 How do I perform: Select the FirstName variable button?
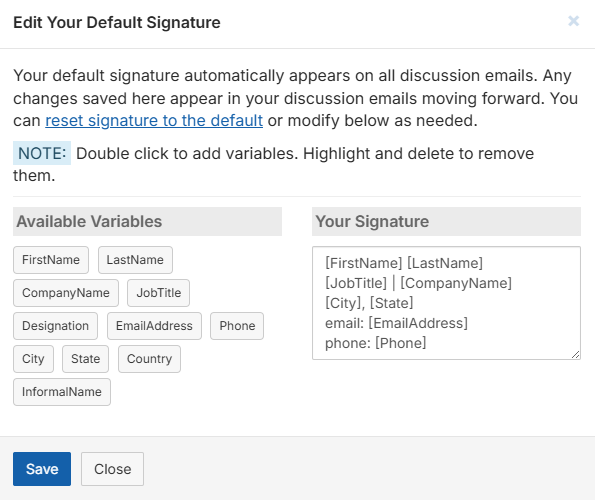[x=51, y=260]
